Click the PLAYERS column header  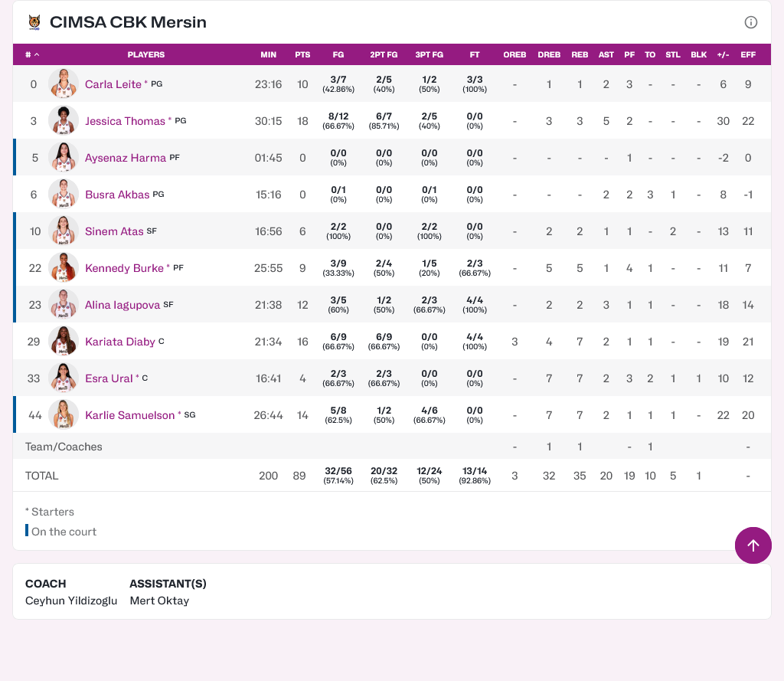click(x=146, y=54)
